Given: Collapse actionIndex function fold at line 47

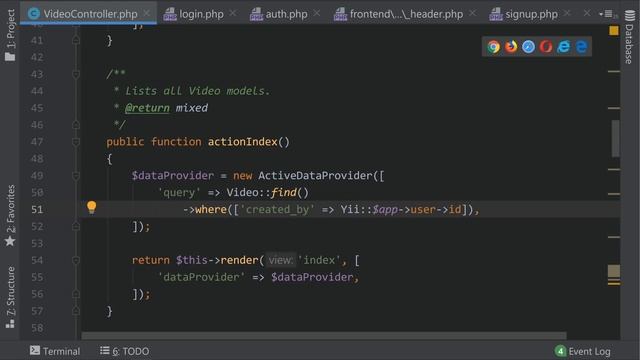Looking at the screenshot, I should click(x=76, y=142).
